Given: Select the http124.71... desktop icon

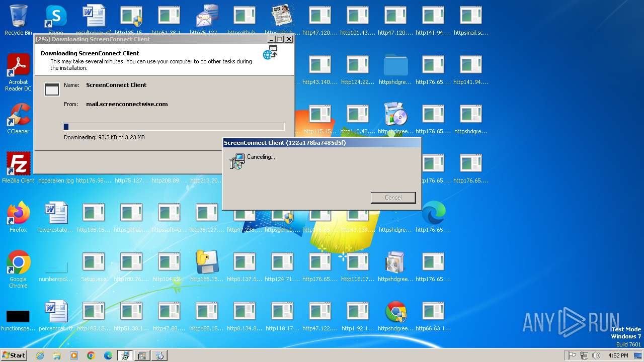Looking at the screenshot, I should (x=282, y=266).
